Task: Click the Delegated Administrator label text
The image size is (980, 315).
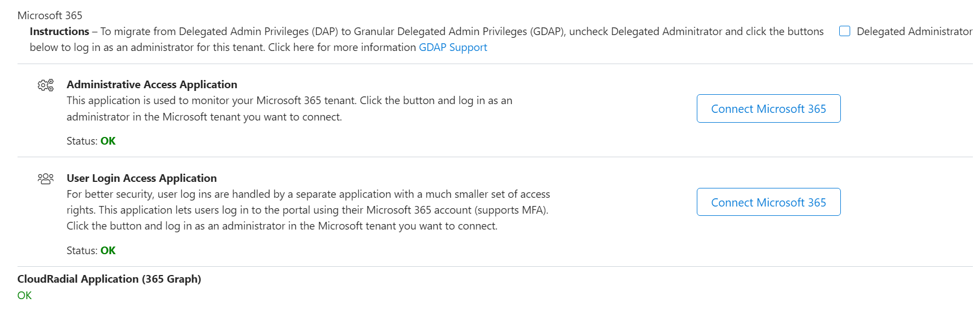Action: (x=914, y=31)
